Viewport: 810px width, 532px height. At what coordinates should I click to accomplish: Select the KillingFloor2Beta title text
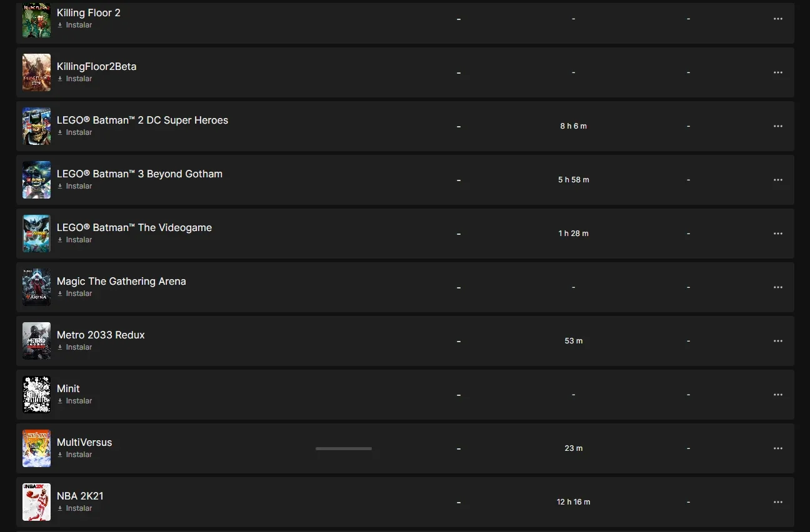96,66
